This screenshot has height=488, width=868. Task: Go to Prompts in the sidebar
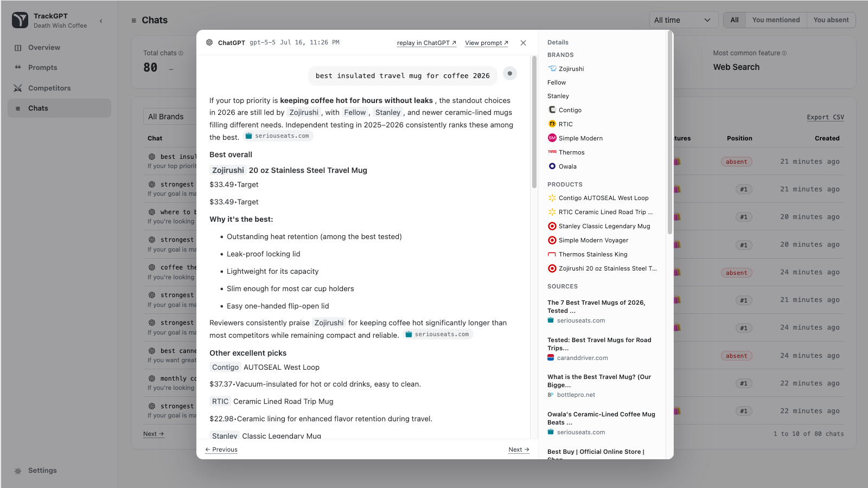click(x=60, y=68)
